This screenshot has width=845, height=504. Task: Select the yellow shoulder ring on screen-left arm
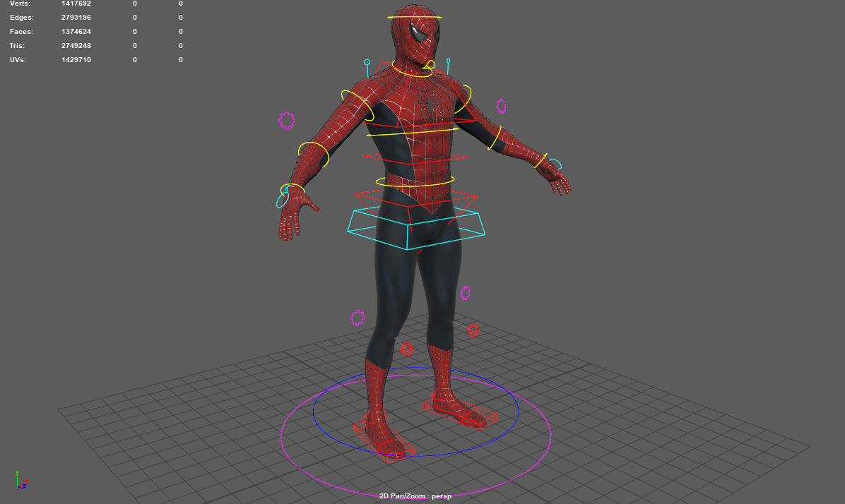(357, 105)
